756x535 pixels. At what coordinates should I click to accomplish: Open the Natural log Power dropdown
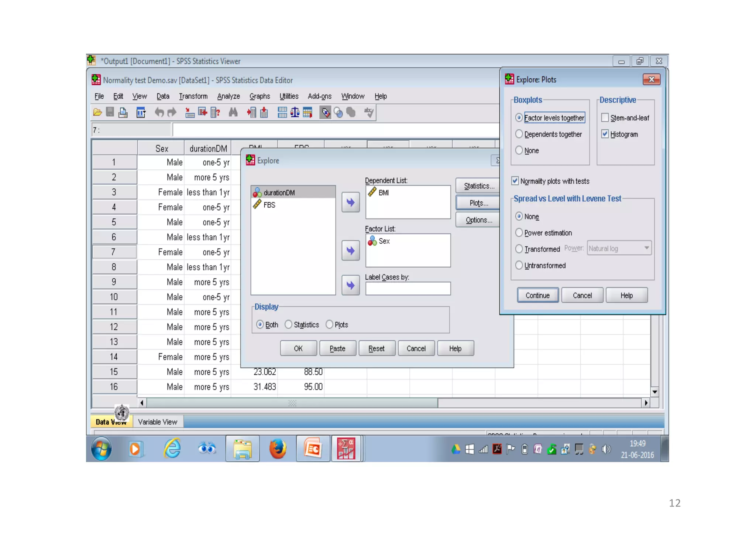point(619,248)
